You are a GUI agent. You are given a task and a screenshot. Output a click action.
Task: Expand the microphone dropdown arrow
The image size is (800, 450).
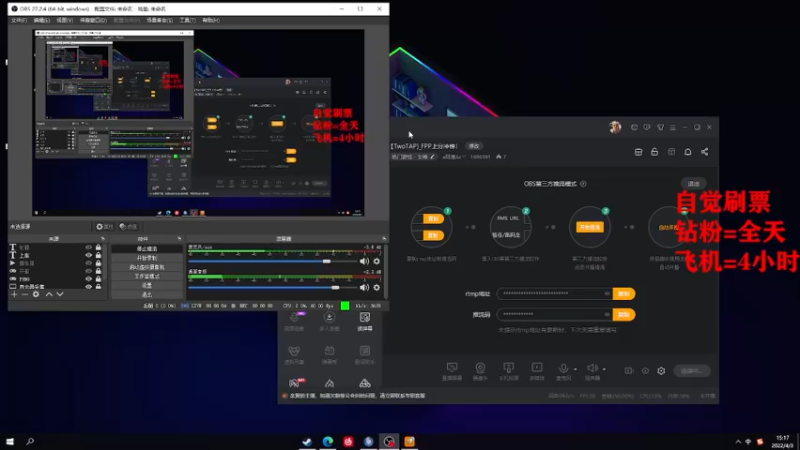tap(576, 369)
